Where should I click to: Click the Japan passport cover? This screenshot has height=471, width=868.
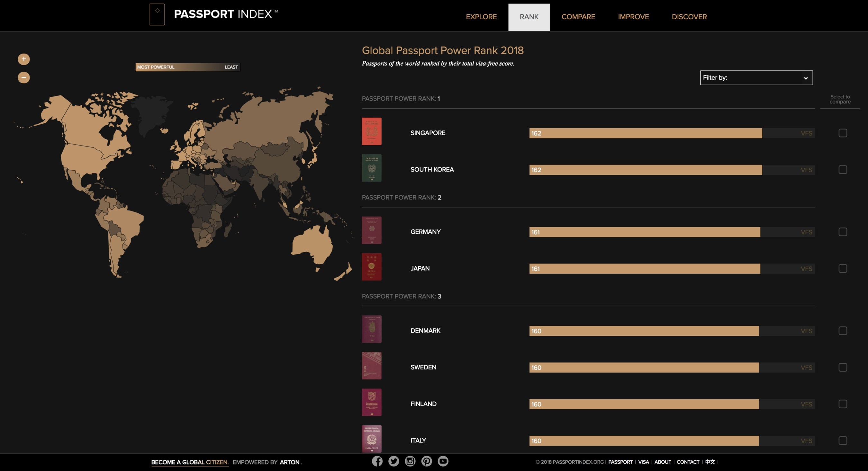click(372, 267)
